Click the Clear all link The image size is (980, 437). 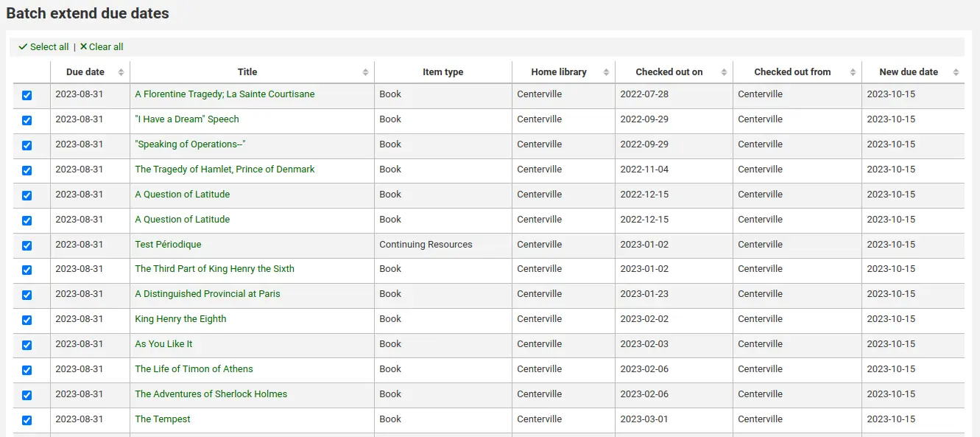tap(102, 46)
